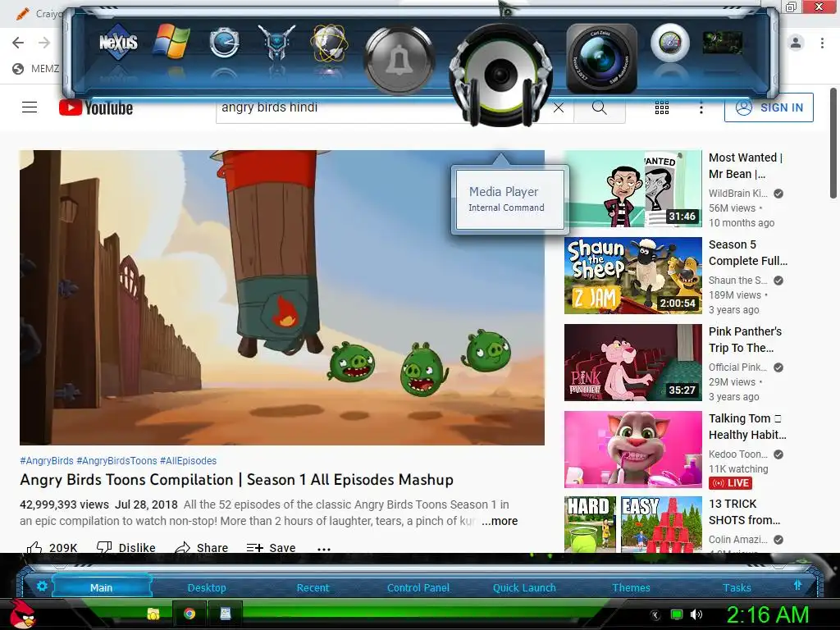Launch Media Player headphones dock icon
840x630 pixels.
(500, 74)
